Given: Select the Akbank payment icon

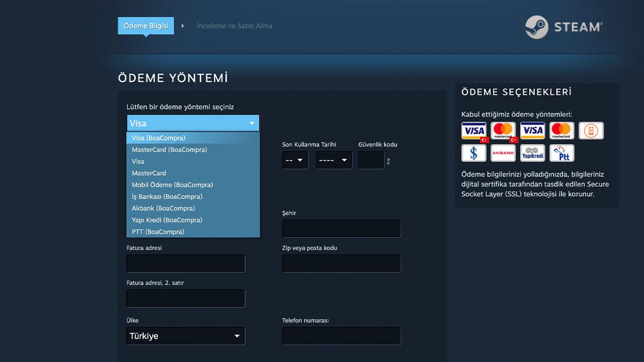Looking at the screenshot, I should (503, 153).
